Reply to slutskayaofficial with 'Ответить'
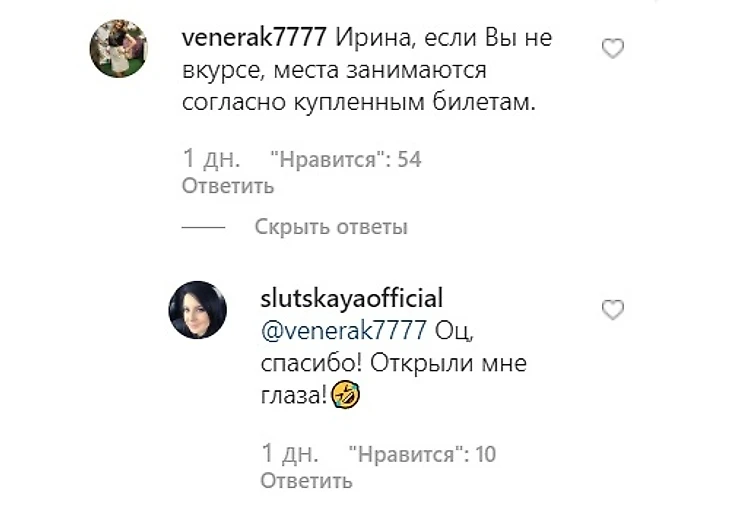The image size is (730, 508). (x=306, y=481)
